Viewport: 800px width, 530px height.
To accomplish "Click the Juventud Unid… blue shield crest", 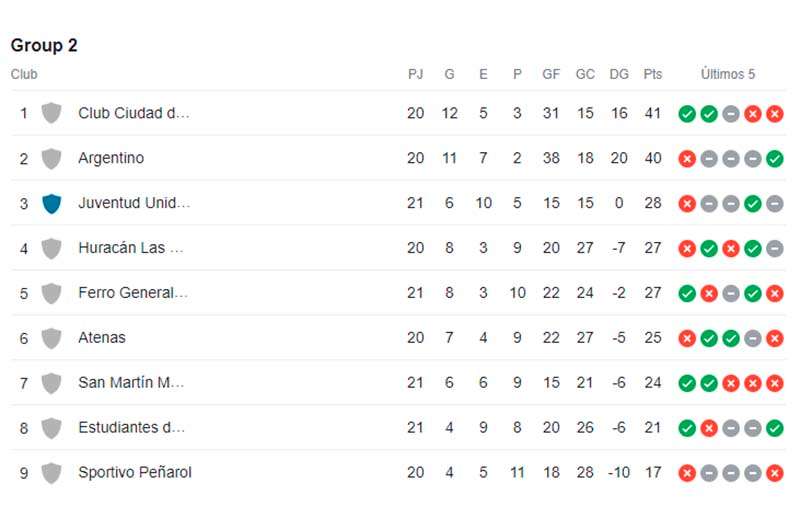I will (x=52, y=204).
